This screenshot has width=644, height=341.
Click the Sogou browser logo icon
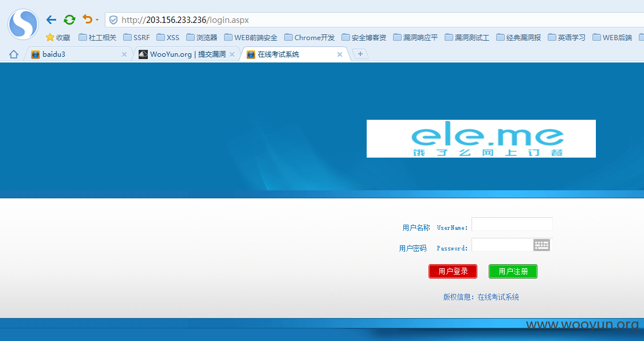point(23,24)
